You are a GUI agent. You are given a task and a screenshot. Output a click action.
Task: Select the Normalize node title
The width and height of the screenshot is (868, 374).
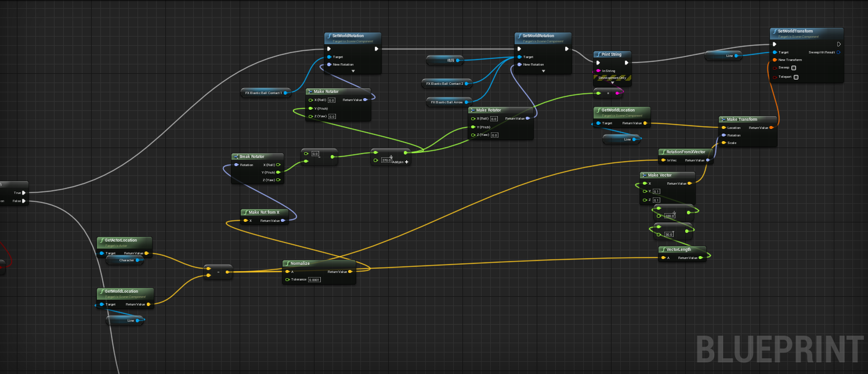[300, 264]
